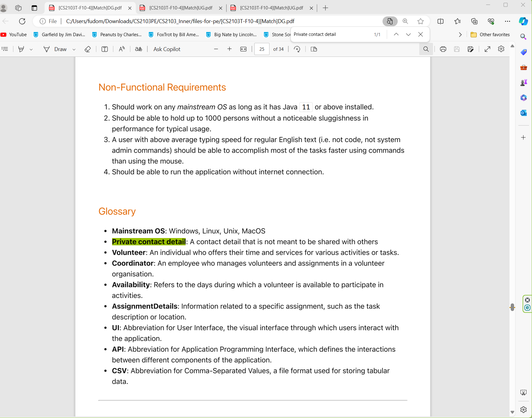Open the PDF find search icon

pyautogui.click(x=426, y=49)
